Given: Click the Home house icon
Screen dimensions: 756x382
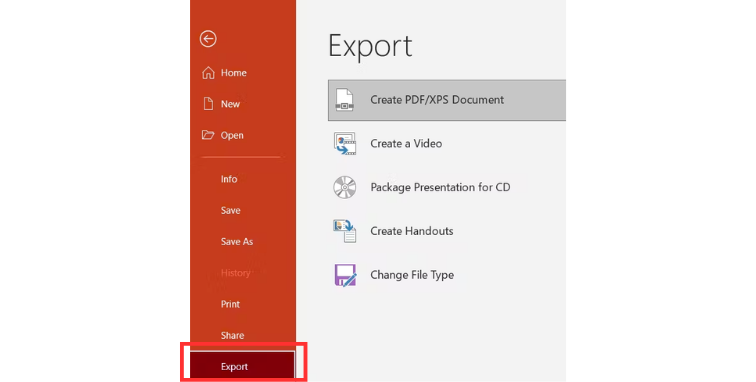Looking at the screenshot, I should (208, 73).
